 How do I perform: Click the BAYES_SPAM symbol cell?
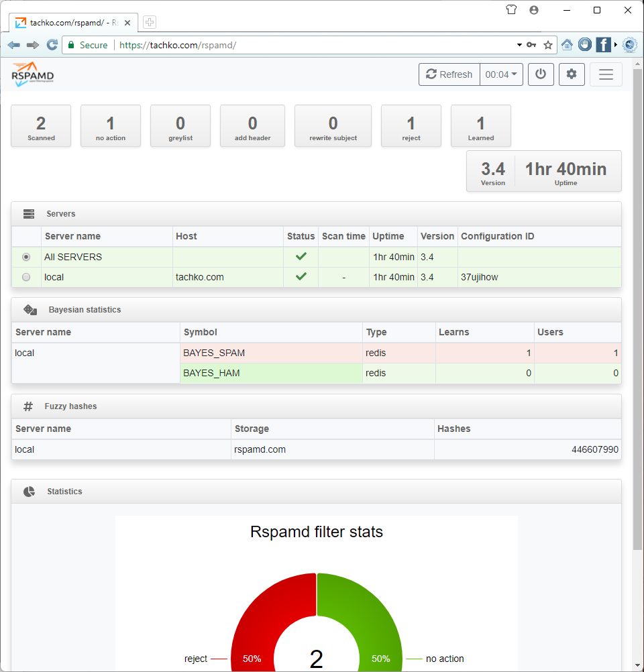tap(272, 353)
